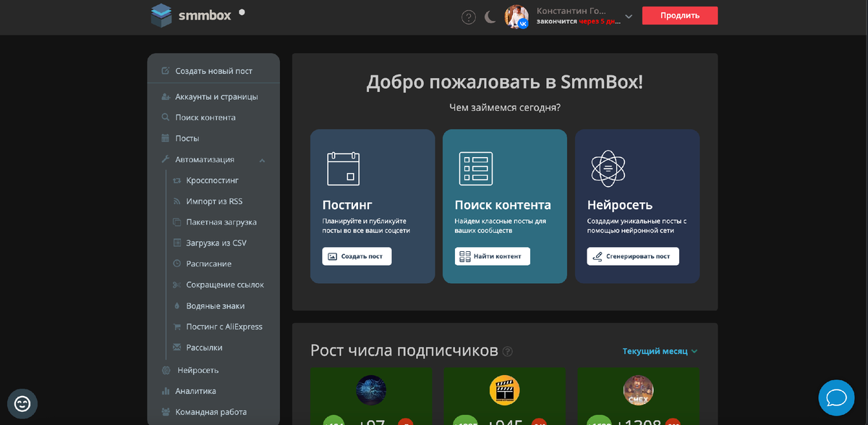Open Пакетная загрузка submenu item

point(221,222)
